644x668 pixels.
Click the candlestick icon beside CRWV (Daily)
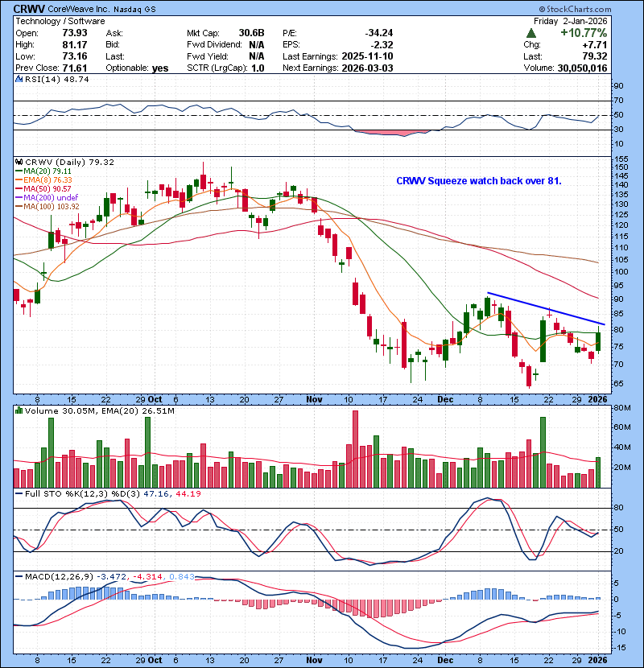pos(19,162)
